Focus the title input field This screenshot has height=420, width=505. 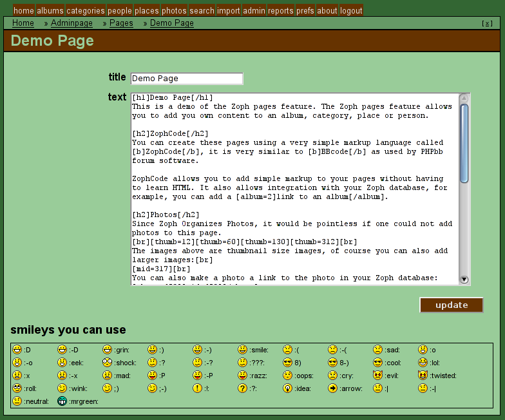coord(187,79)
